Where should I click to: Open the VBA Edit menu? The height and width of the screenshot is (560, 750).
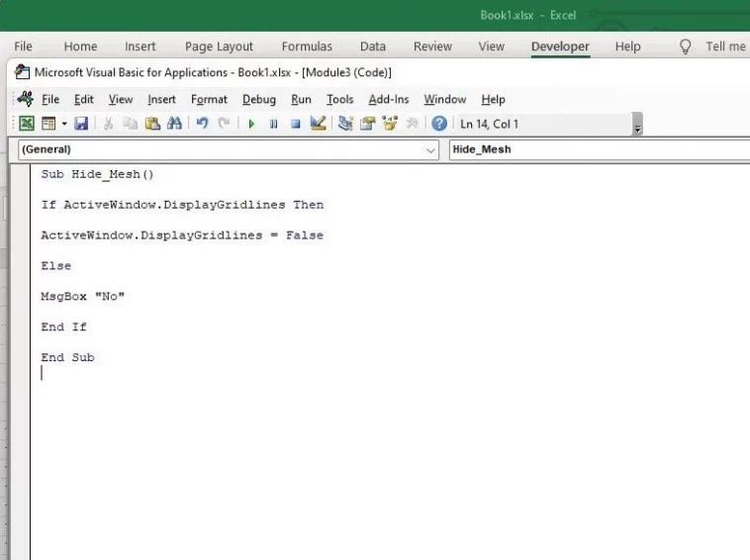(x=84, y=100)
